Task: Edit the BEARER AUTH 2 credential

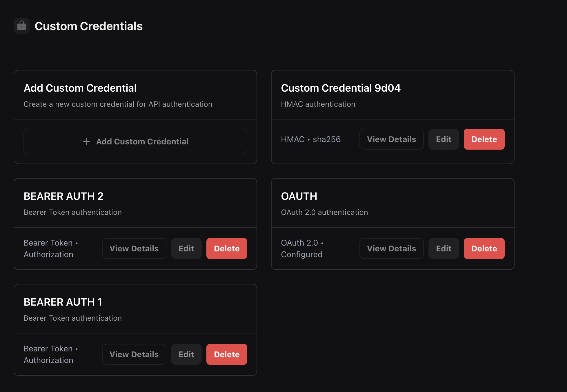Action: (186, 248)
